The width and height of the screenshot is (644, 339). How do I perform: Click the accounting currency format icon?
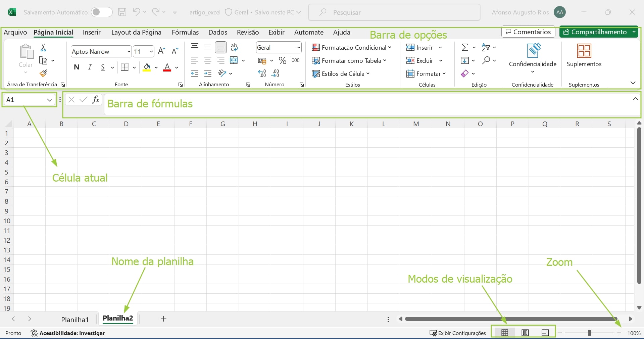(262, 61)
